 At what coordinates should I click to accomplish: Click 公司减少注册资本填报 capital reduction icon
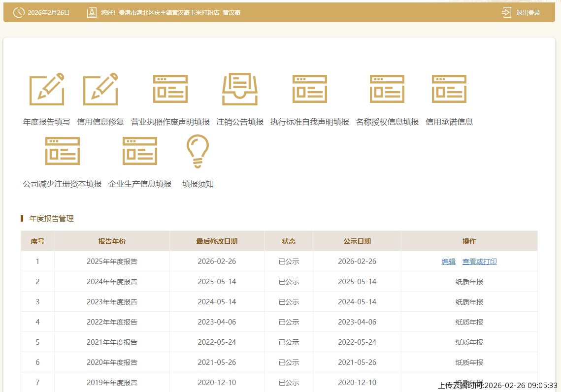coord(62,151)
